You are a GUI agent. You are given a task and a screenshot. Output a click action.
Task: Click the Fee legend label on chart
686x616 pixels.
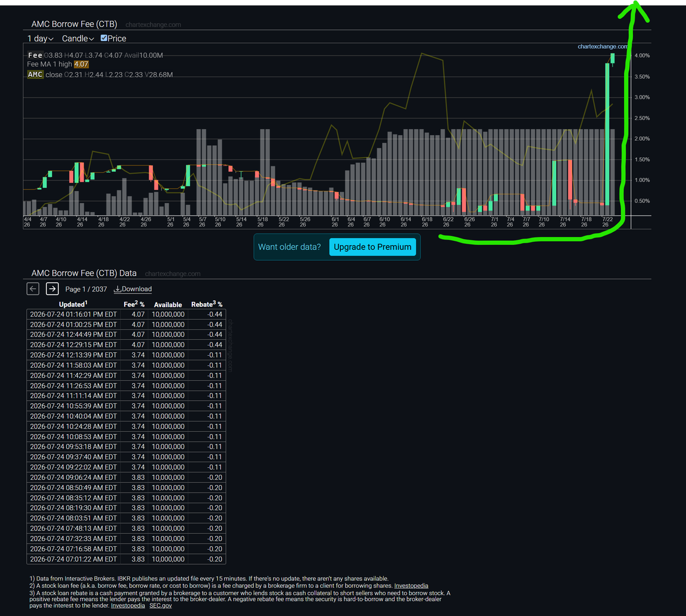(35, 55)
